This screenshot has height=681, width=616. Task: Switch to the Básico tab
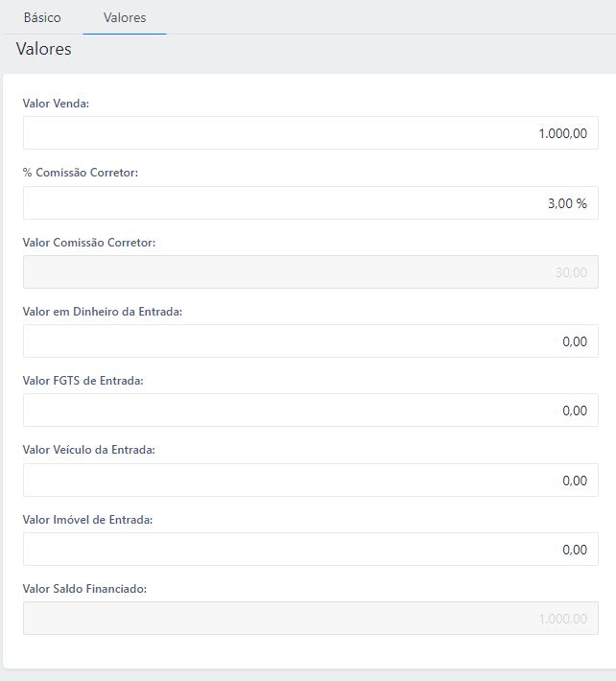(42, 17)
